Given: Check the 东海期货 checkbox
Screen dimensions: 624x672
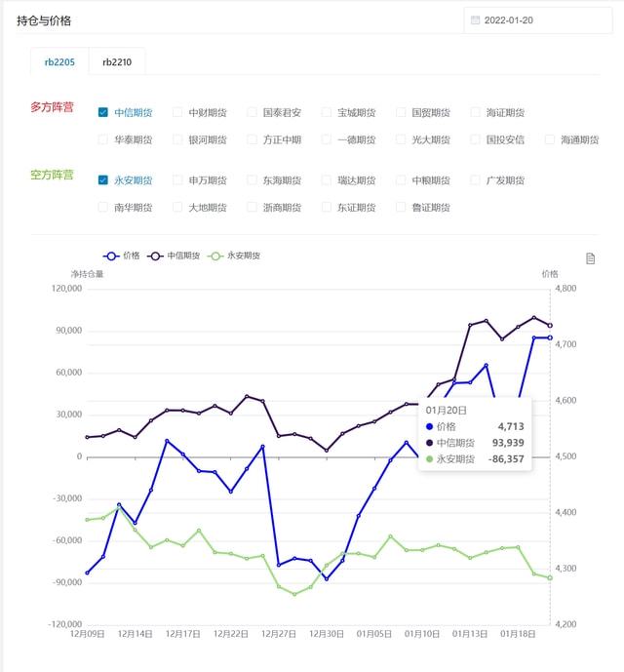Looking at the screenshot, I should coord(252,180).
